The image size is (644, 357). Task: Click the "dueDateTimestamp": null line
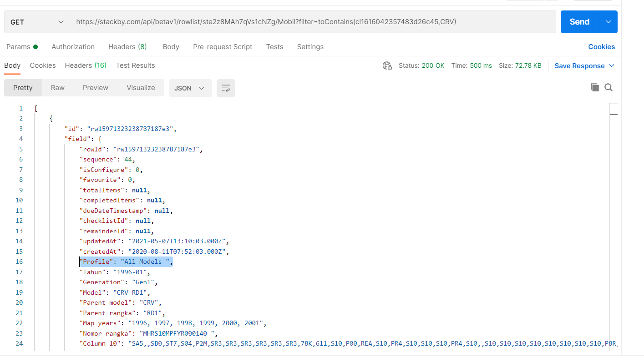click(x=126, y=211)
